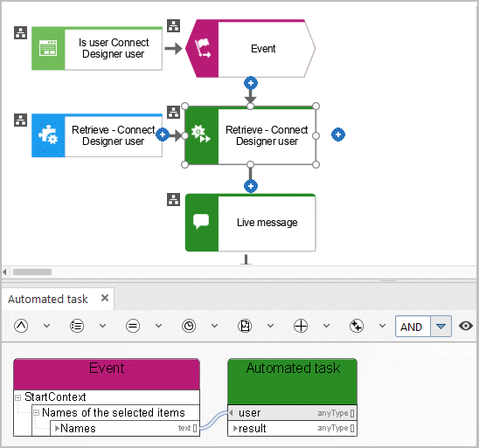Click the left scroll arrow of diagram scrollbar
Viewport: 479px width, 448px height.
(x=4, y=272)
